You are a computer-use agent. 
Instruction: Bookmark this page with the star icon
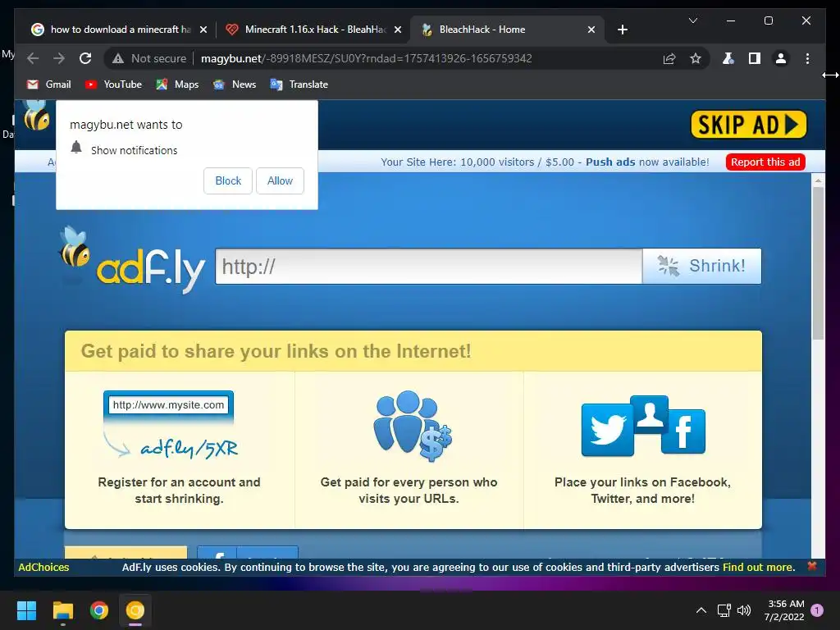(696, 58)
